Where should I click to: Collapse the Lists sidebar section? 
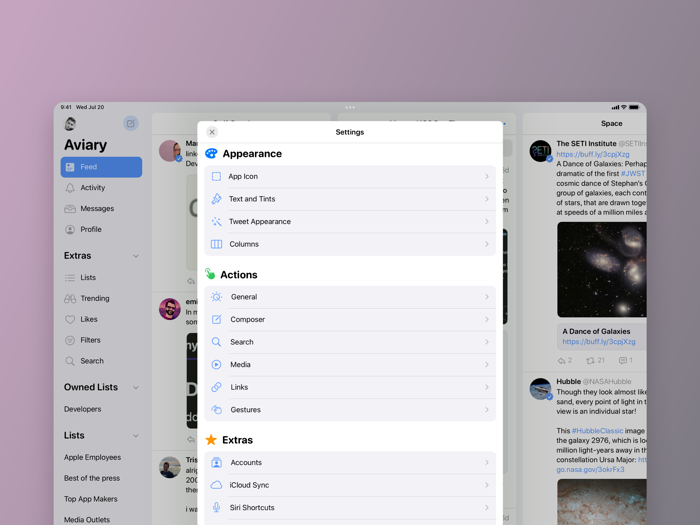point(136,436)
